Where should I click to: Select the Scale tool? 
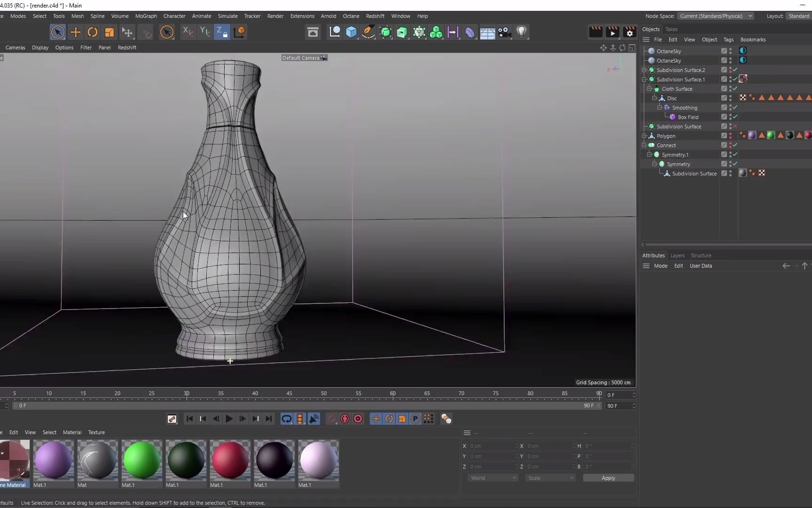click(x=109, y=32)
